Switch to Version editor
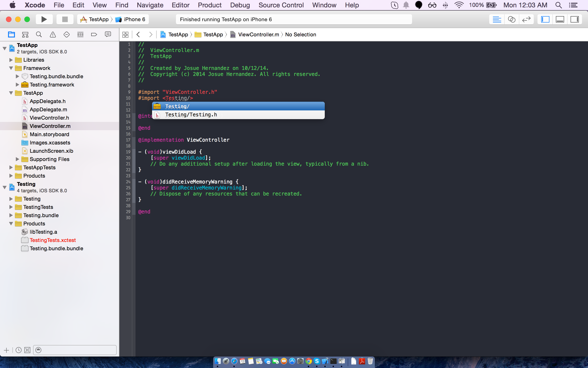 (x=526, y=19)
